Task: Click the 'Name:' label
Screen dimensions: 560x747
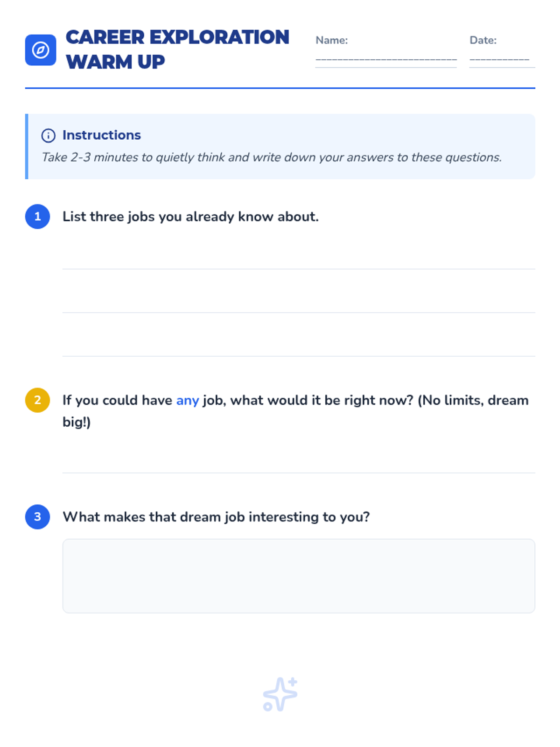Action: click(332, 40)
